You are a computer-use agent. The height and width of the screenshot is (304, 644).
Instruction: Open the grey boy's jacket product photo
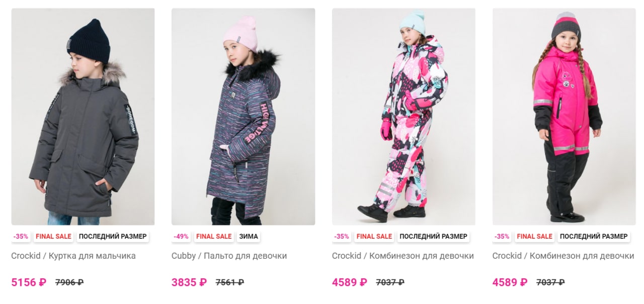coord(83,117)
